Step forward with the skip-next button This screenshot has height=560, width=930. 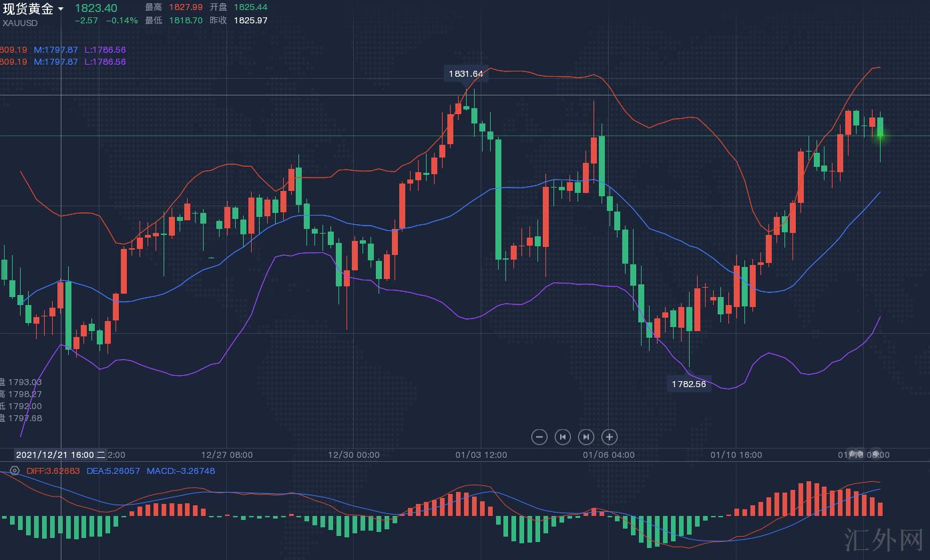(x=586, y=437)
